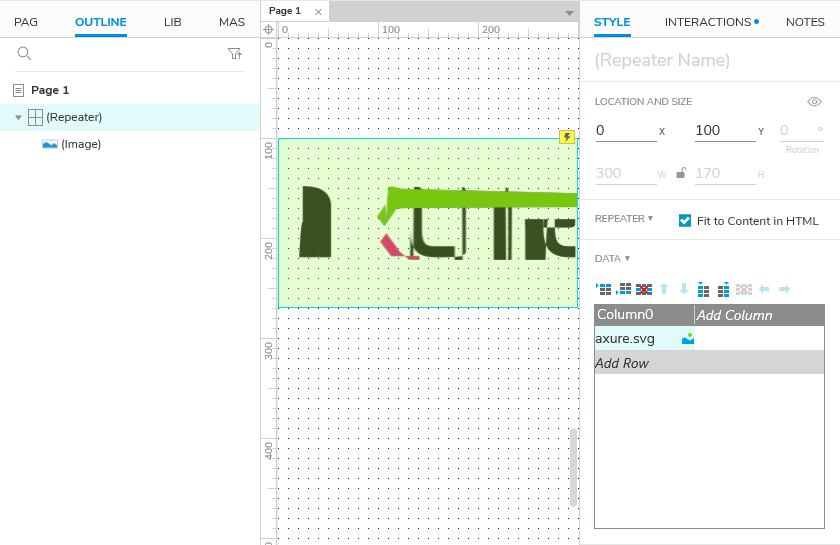Click the Page 1 document icon in the outline
This screenshot has width=840, height=545.
pos(18,90)
